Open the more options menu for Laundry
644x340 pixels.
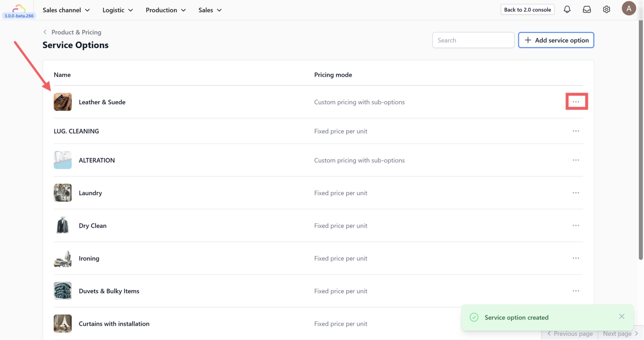(x=576, y=193)
